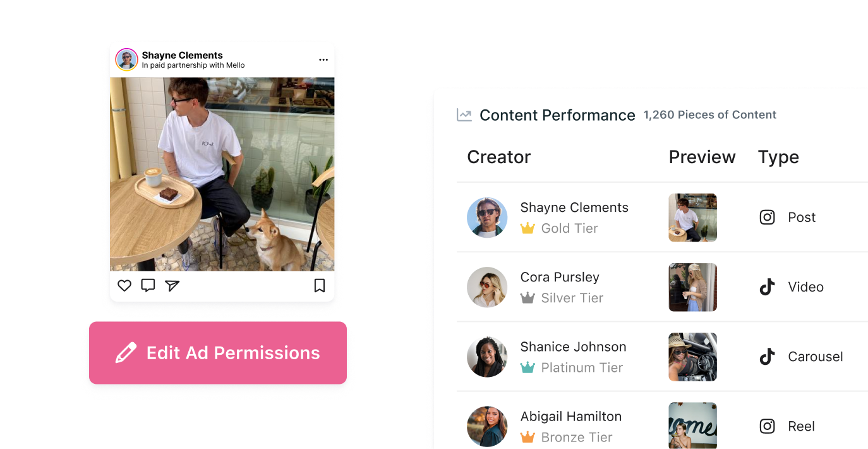This screenshot has width=868, height=449.
Task: Open Shanice Johnson's preview thumbnail
Action: [x=693, y=357]
